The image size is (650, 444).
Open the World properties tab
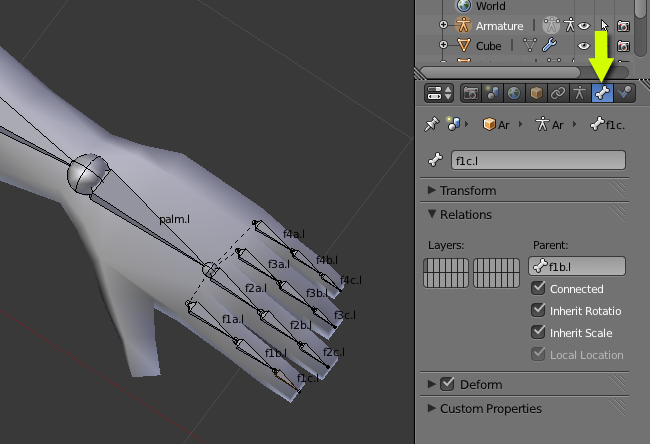click(514, 93)
